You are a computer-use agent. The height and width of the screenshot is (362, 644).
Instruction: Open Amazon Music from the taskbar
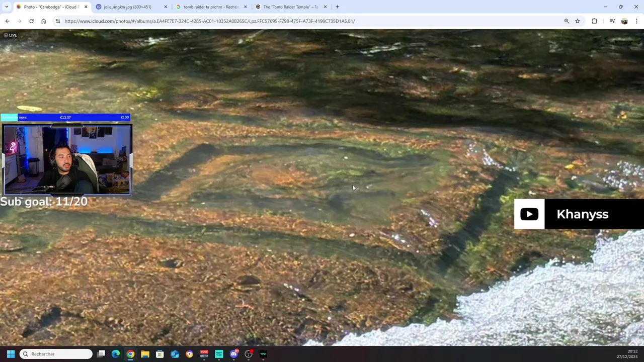coord(219,354)
